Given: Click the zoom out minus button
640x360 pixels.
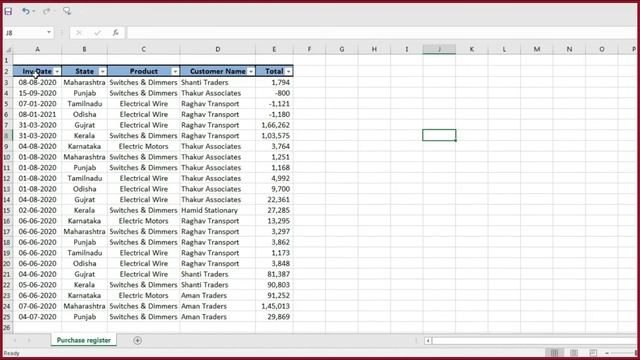Looking at the screenshot, I should (607, 353).
